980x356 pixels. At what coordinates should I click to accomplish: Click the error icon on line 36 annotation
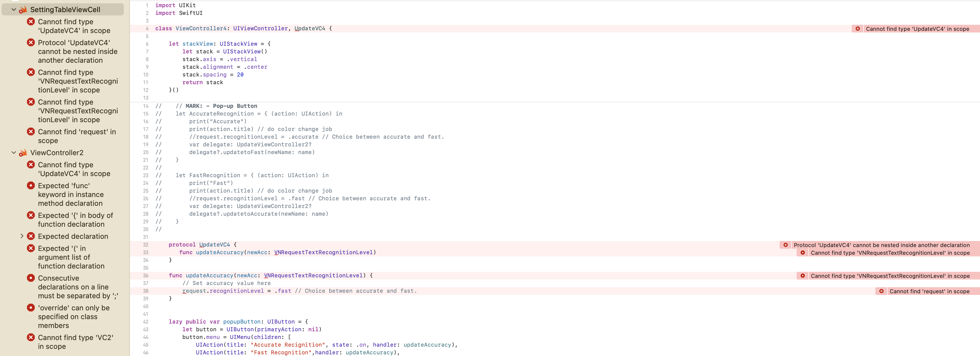tap(802, 276)
